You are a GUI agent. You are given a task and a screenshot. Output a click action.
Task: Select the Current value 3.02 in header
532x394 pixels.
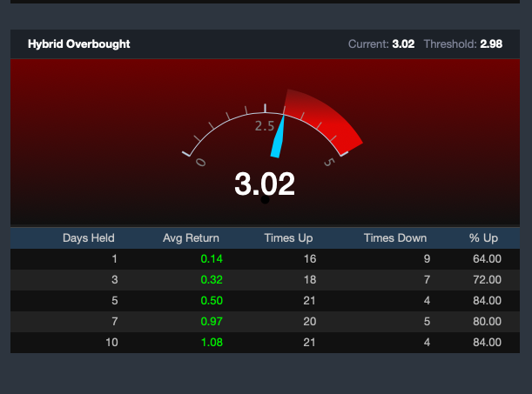point(403,44)
